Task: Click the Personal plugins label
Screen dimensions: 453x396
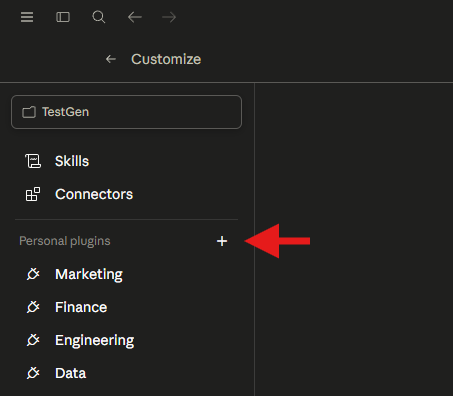Action: (x=65, y=241)
